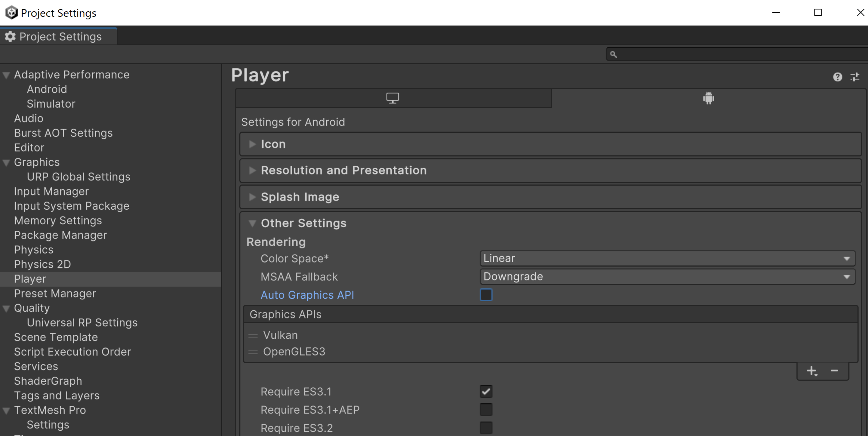The height and width of the screenshot is (436, 868).
Task: Enable the Require ES3.1 checkbox
Action: 486,391
